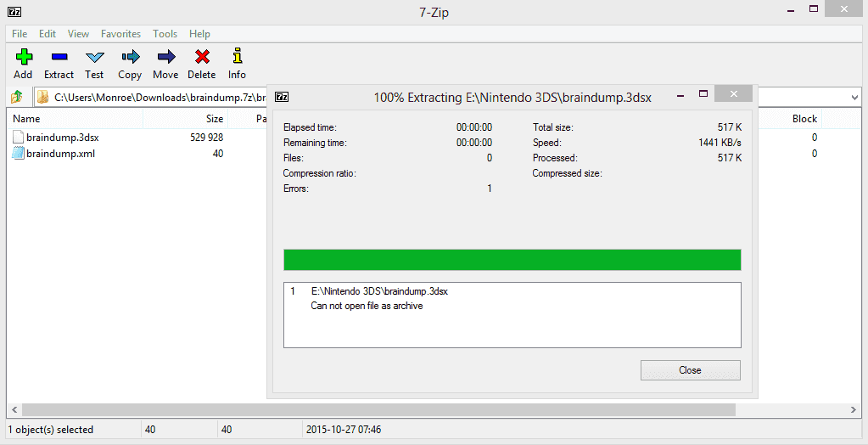868x445 pixels.
Task: Click the Compression ratio: label
Action: click(319, 173)
